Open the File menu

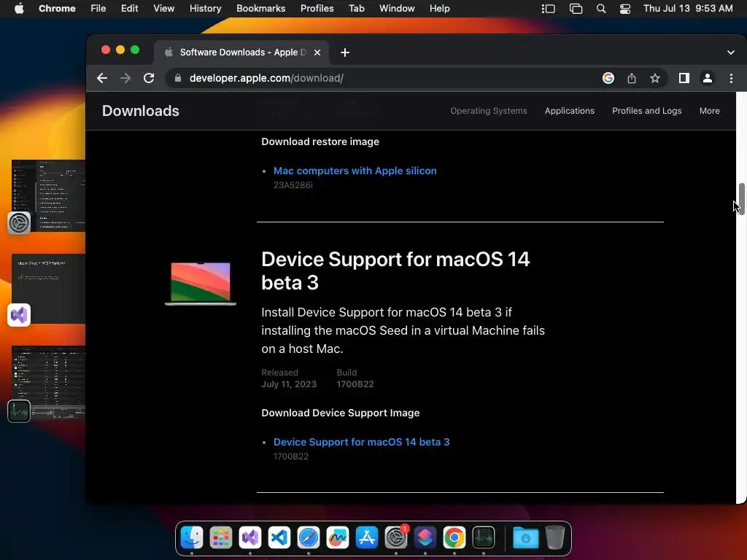click(98, 9)
